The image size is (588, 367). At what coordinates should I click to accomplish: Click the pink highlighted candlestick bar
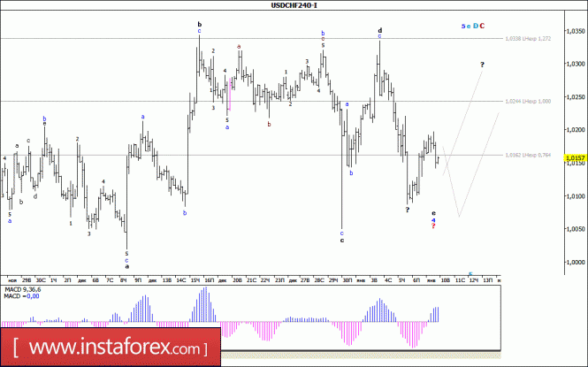point(231,85)
